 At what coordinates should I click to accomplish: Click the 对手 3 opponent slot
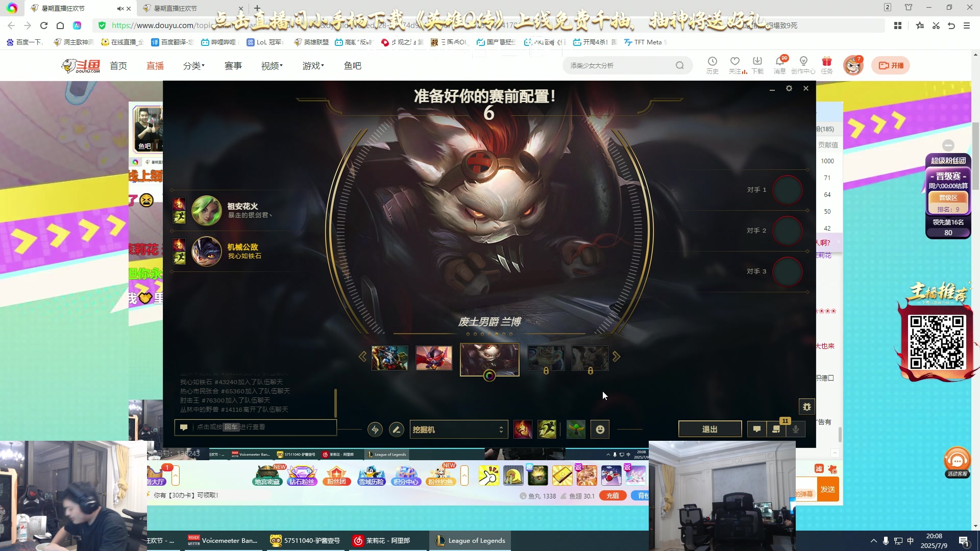pos(788,271)
